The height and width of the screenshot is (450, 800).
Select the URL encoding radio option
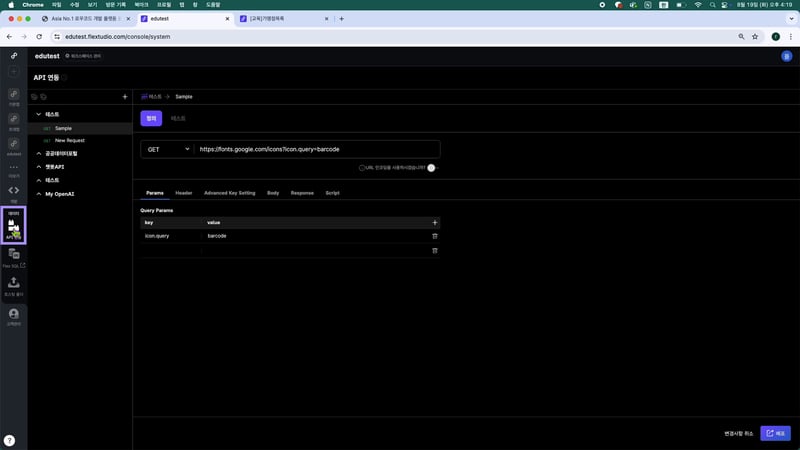[x=362, y=168]
